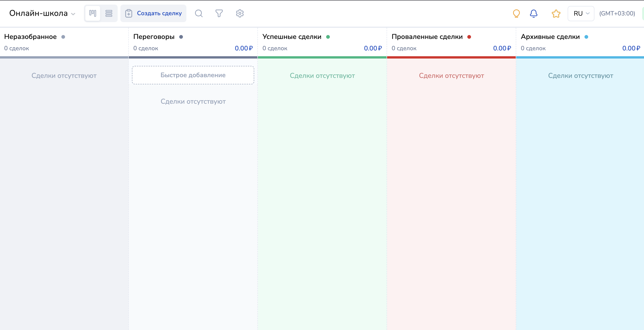Screen dimensions: 644x330
Task: Click the Неразобранное gray color dot
Action: [x=63, y=37]
